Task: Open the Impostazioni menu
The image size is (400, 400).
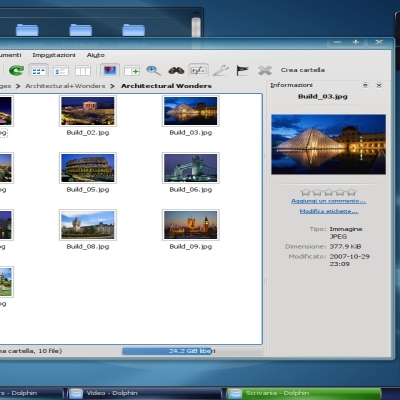Action: click(x=54, y=55)
